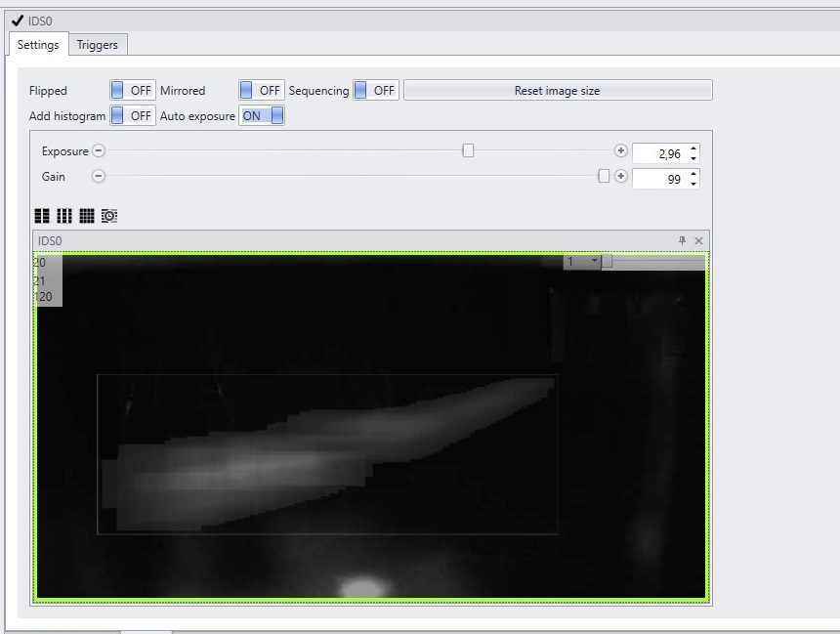The height and width of the screenshot is (634, 840).
Task: Toggle the Mirrored switch
Action: 262,90
